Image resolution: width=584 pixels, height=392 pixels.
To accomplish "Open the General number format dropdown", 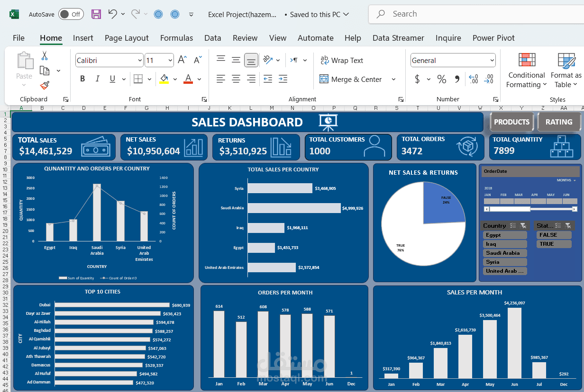I will coord(492,61).
